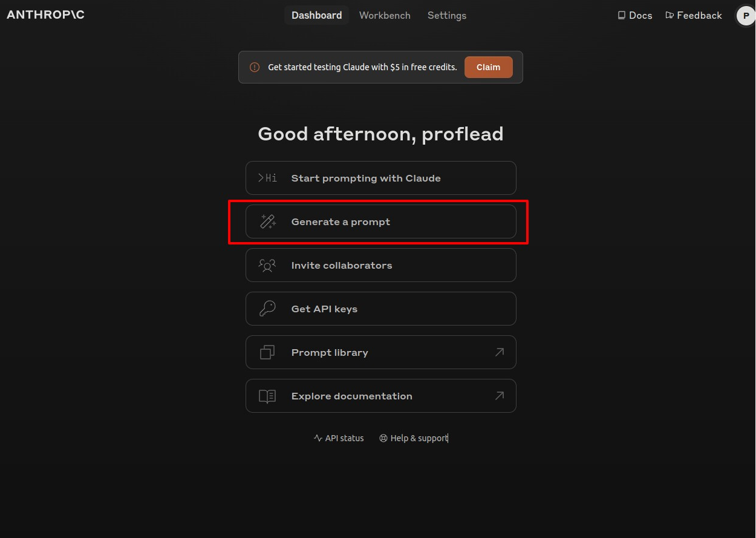Click the Prompt library stacked squares icon
This screenshot has height=538, width=756.
tap(267, 352)
